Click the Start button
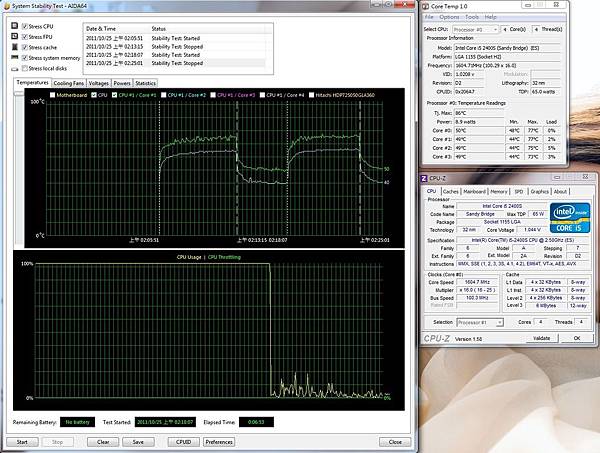 (x=22, y=442)
